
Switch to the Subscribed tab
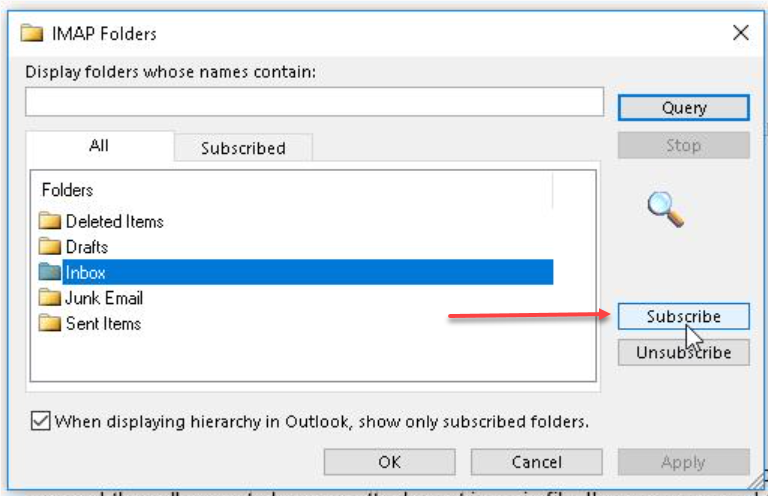coord(243,148)
